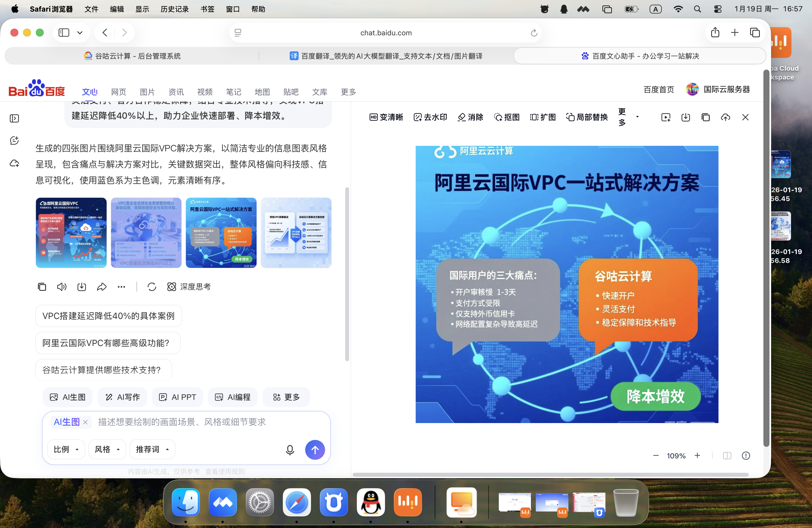Viewport: 812px width, 528px height.
Task: Remove the AI生图 mode tag
Action: 86,422
